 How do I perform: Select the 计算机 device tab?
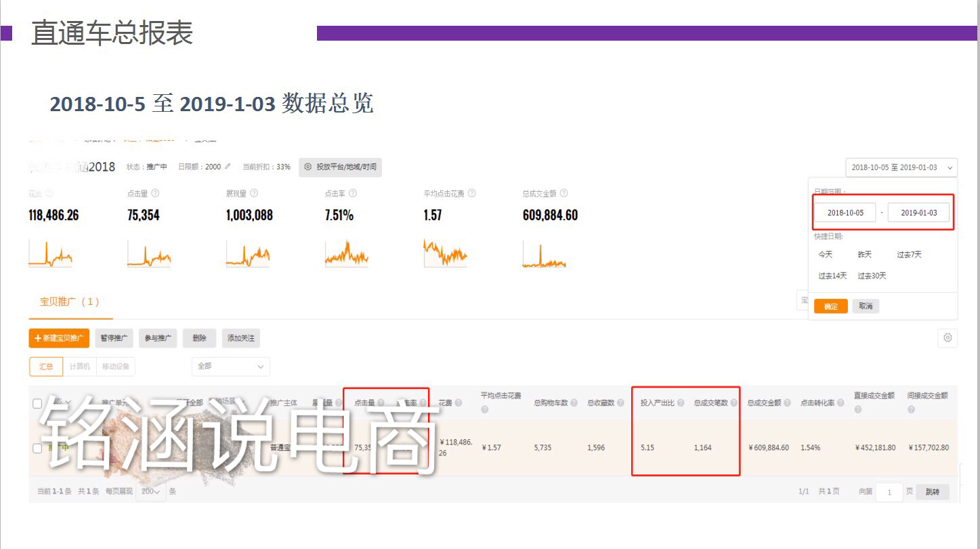point(80,366)
